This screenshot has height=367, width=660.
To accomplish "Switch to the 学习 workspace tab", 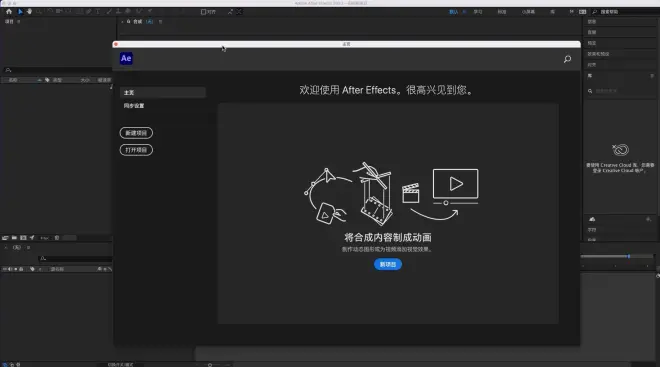I will coord(478,12).
